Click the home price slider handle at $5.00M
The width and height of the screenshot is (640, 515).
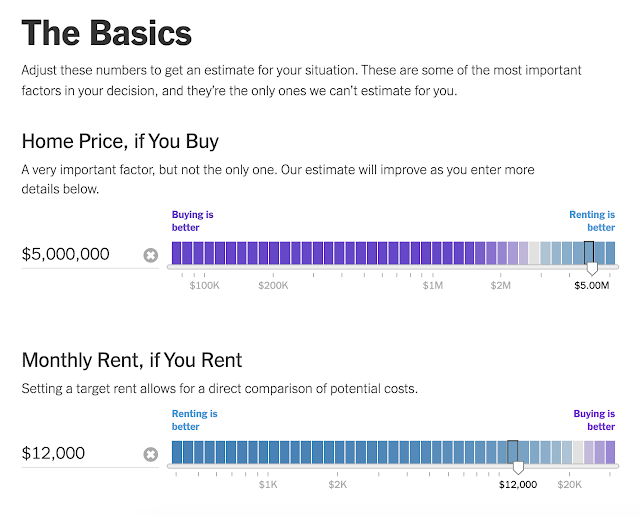pyautogui.click(x=592, y=268)
